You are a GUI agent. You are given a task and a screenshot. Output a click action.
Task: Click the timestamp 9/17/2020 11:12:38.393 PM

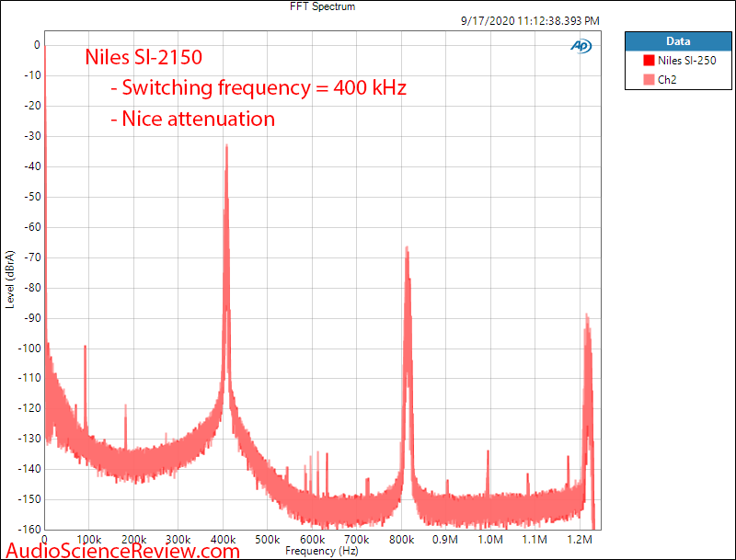[x=530, y=21]
